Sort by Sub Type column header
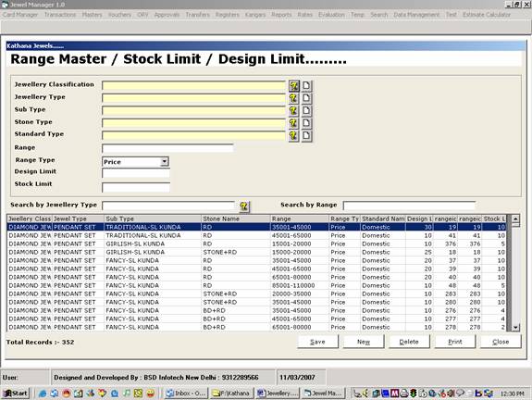This screenshot has width=532, height=400. pyautogui.click(x=153, y=219)
